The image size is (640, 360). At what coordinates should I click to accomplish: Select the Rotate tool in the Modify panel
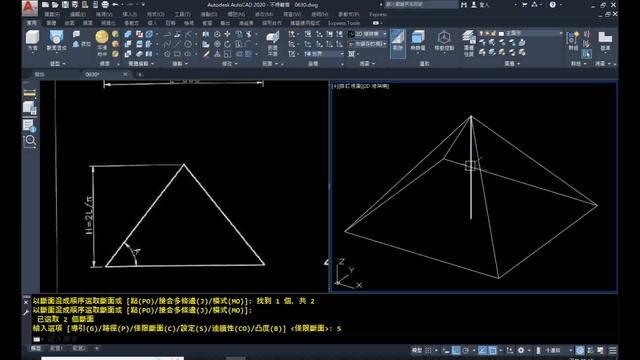click(x=227, y=44)
